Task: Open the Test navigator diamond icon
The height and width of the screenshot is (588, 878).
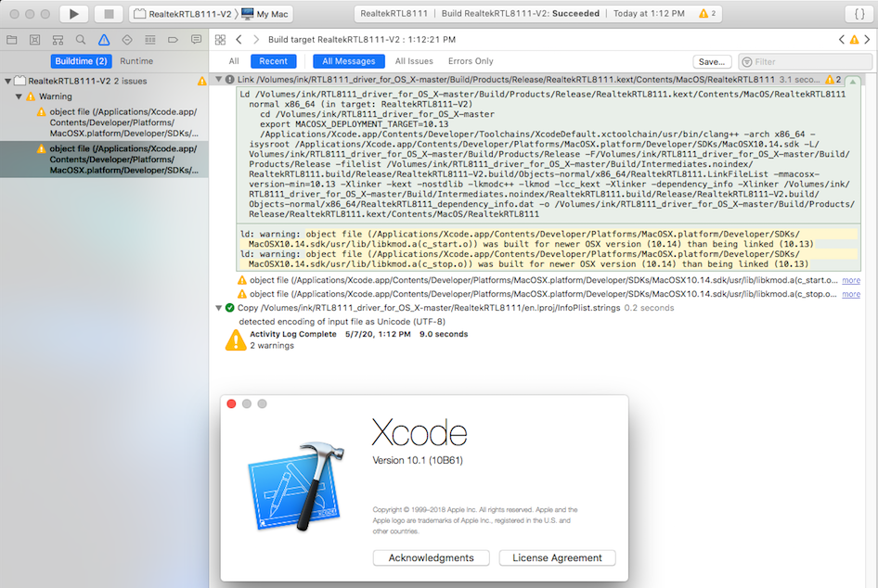Action: [x=127, y=40]
